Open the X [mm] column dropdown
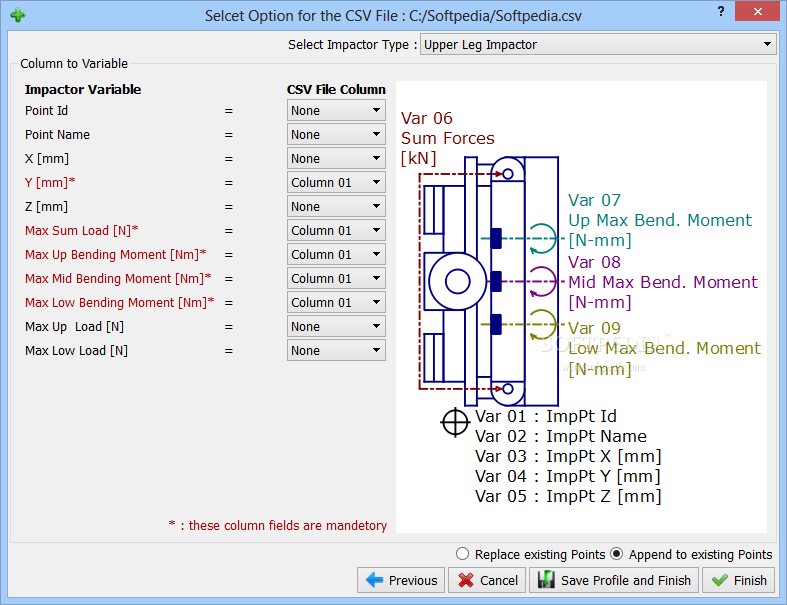The height and width of the screenshot is (605, 787). (336, 159)
